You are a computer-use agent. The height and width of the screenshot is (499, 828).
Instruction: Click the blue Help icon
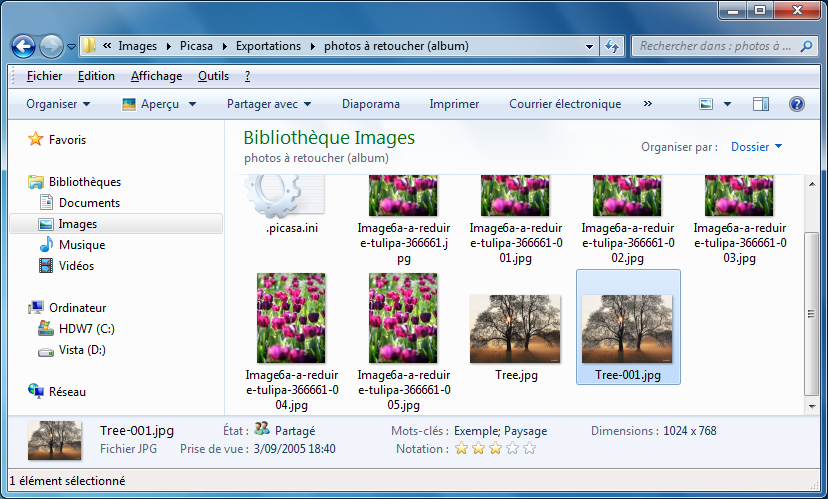click(796, 104)
